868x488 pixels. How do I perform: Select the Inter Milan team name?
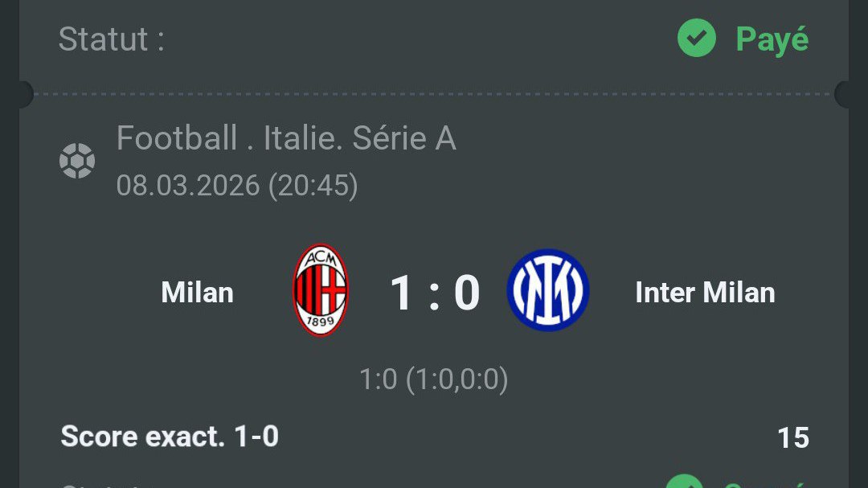pos(705,292)
